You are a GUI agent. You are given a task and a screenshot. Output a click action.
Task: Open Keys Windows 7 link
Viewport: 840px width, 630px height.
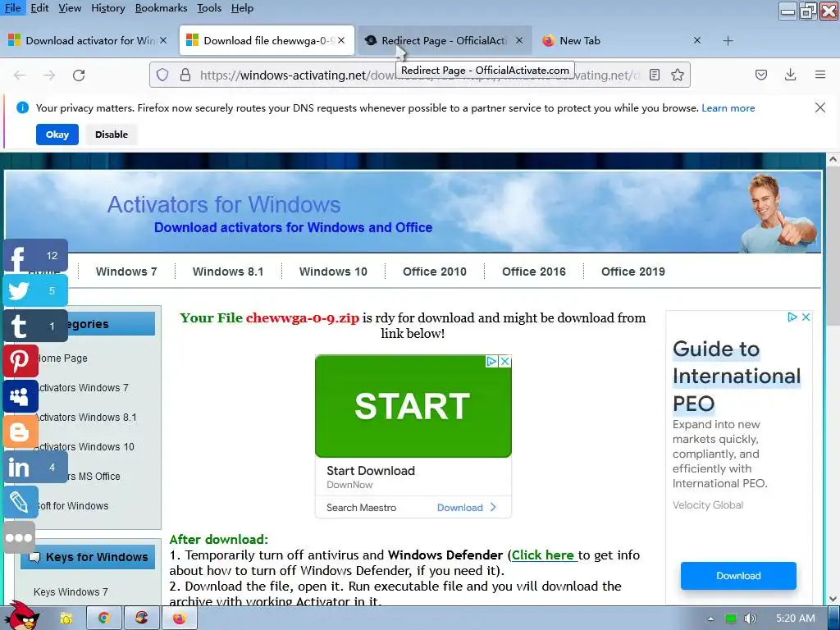(x=71, y=592)
